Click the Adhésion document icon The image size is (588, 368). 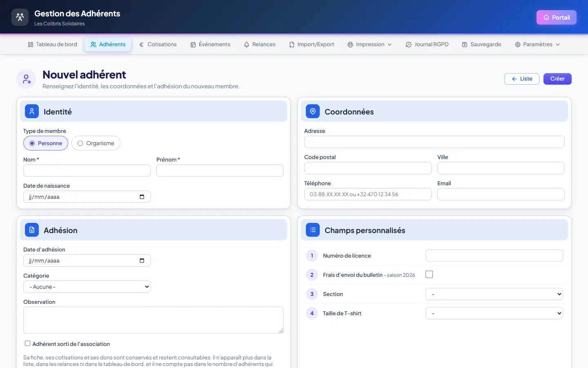click(x=32, y=230)
